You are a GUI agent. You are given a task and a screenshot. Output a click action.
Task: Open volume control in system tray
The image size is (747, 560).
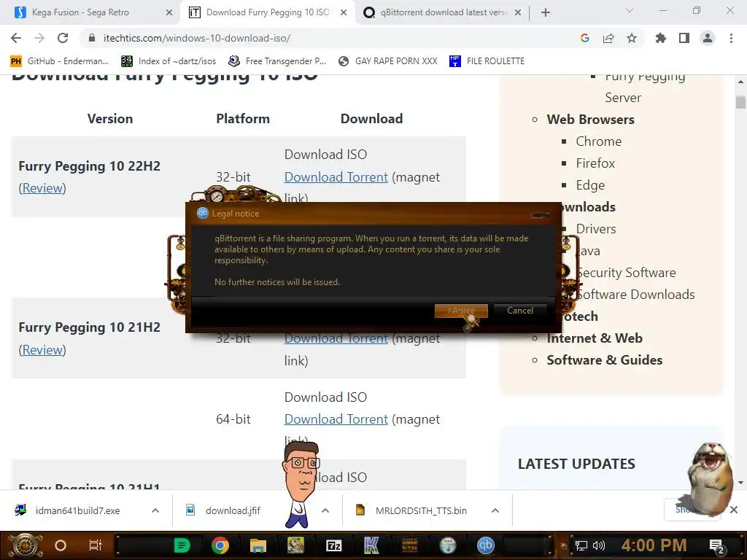[599, 545]
